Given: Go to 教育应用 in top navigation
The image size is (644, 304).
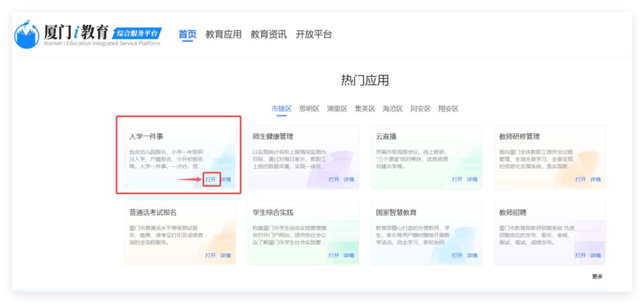Looking at the screenshot, I should [x=224, y=35].
